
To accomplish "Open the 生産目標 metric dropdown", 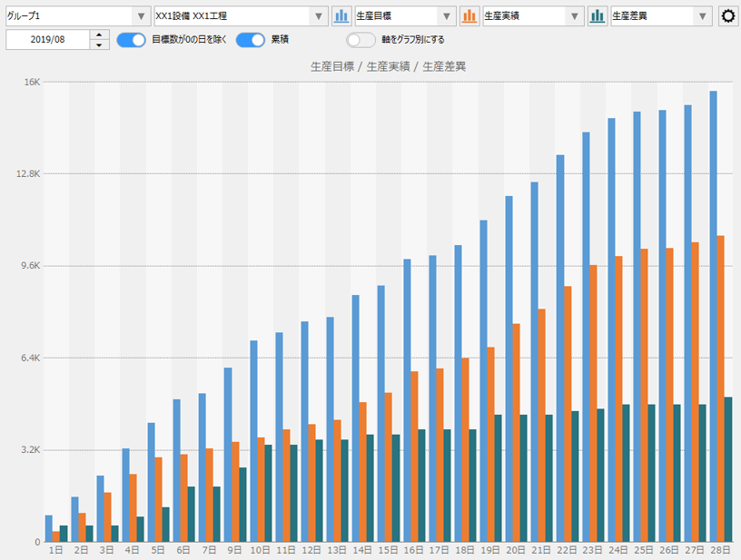I will (x=445, y=15).
